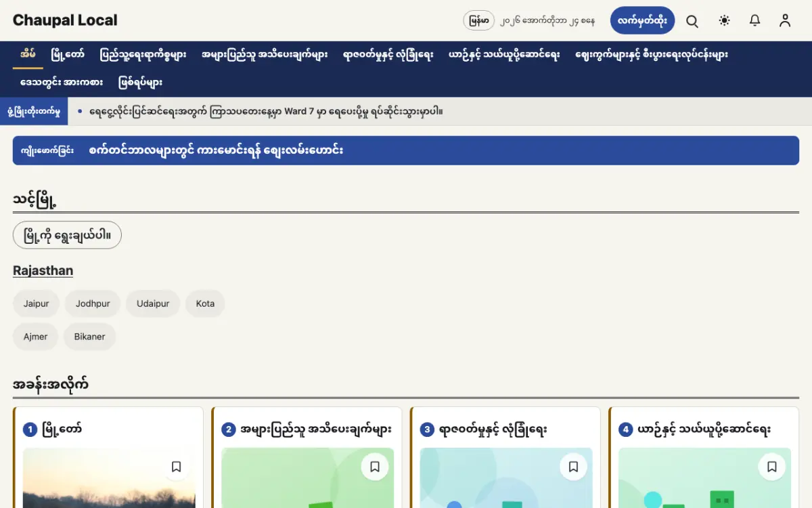The height and width of the screenshot is (508, 812).
Task: Open the notifications bell icon
Action: pyautogui.click(x=755, y=21)
